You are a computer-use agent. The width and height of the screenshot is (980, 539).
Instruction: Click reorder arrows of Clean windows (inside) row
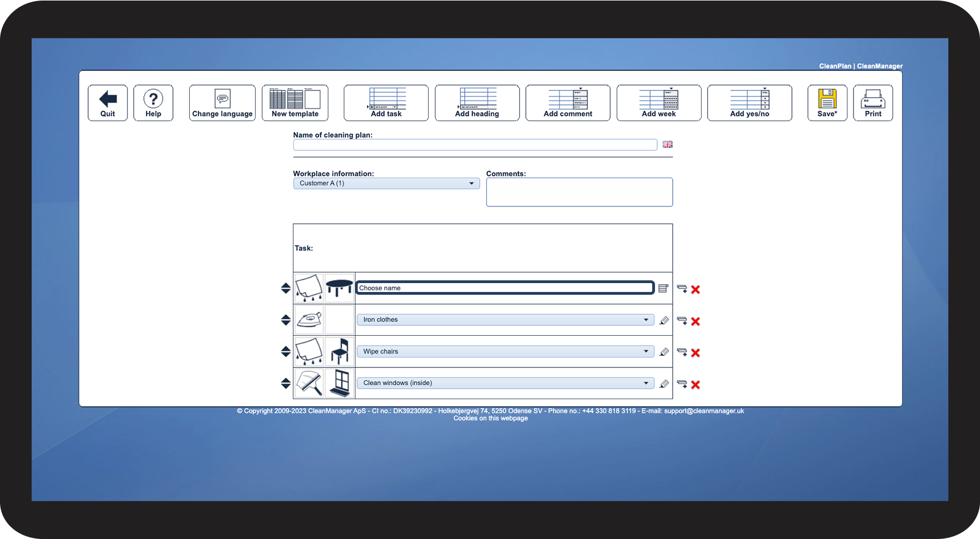(286, 383)
